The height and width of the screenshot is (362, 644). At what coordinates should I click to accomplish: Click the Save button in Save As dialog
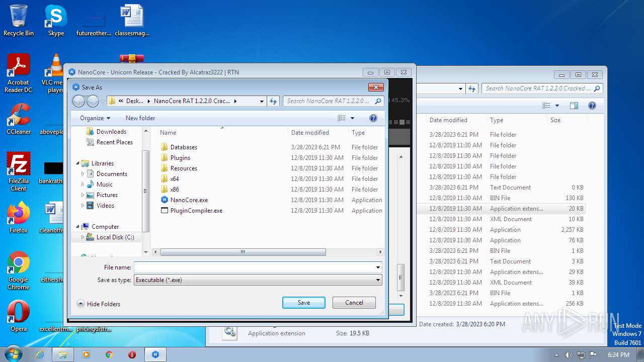pos(304,303)
